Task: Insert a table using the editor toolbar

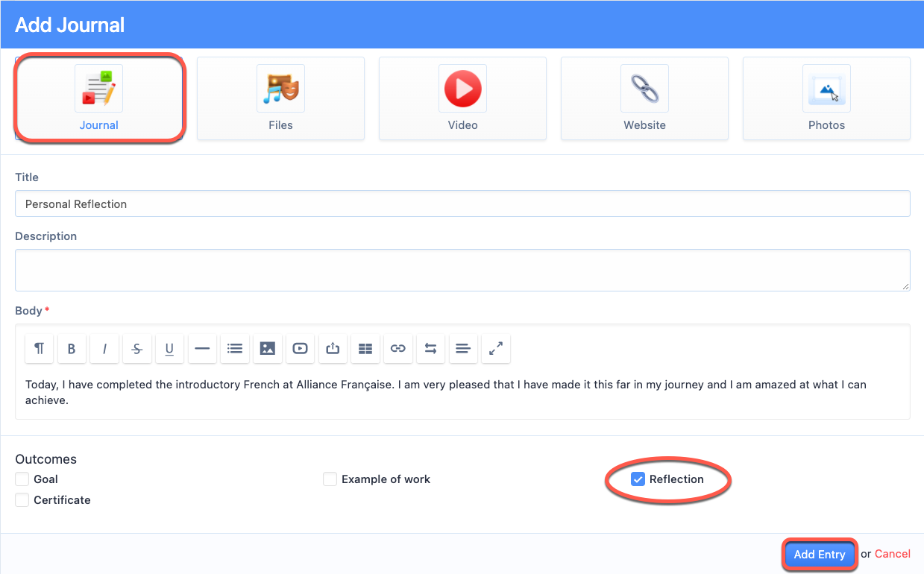Action: click(365, 348)
